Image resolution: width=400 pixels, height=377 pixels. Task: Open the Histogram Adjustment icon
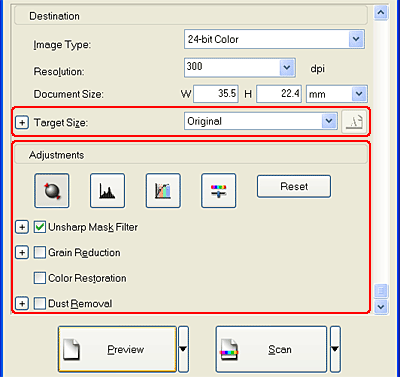coord(107,191)
